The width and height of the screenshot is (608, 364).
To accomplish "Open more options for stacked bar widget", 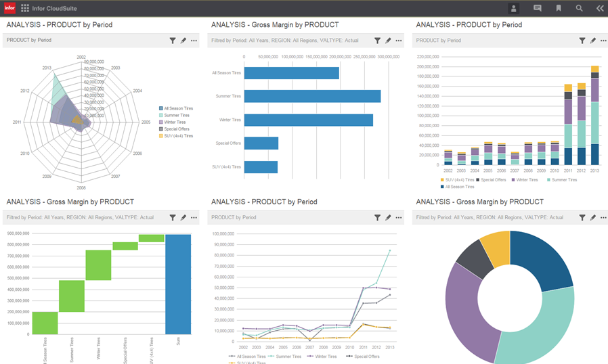I will (x=603, y=41).
